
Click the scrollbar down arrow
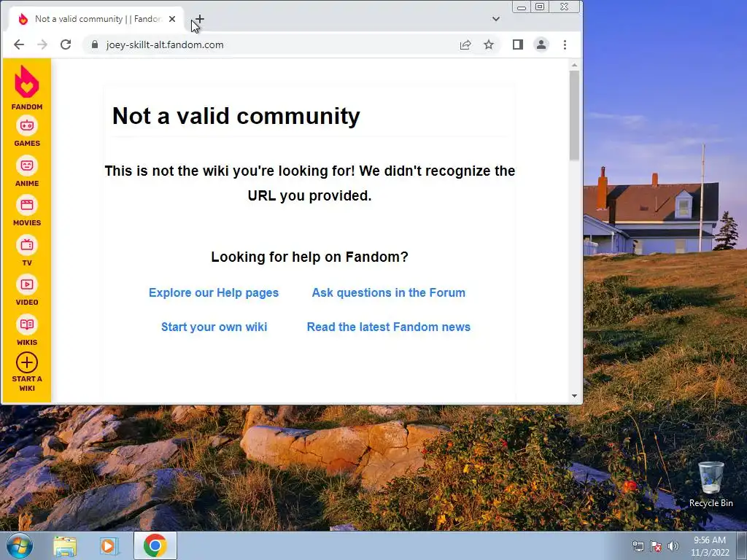[x=575, y=396]
